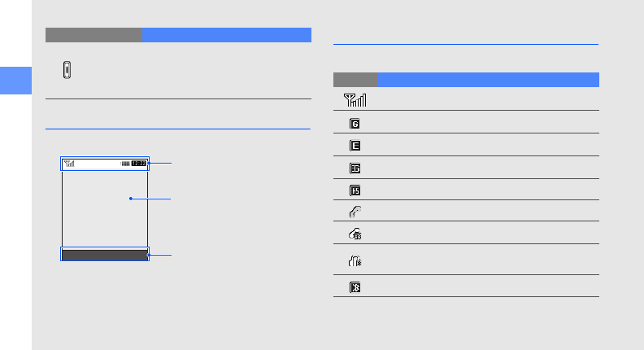This screenshot has width=644, height=350.
Task: Click the 3G network icon
Action: click(355, 168)
